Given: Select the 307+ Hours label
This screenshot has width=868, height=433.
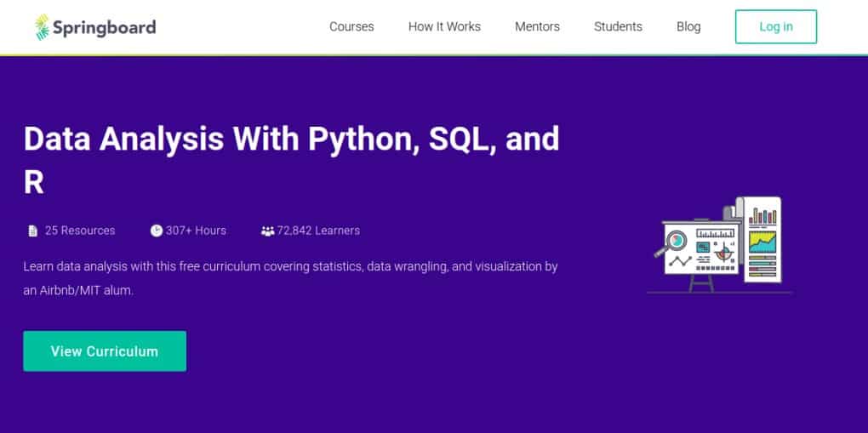Looking at the screenshot, I should click(196, 231).
